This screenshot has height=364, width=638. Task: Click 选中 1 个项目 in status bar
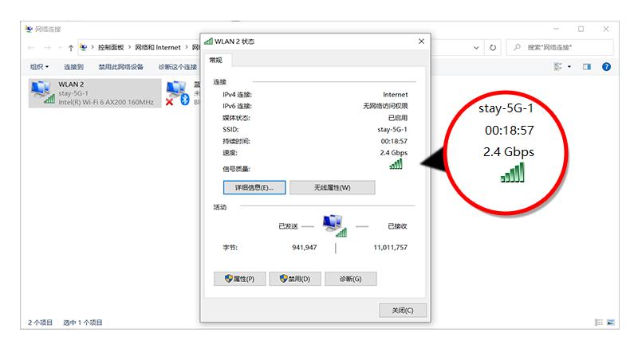(x=83, y=323)
